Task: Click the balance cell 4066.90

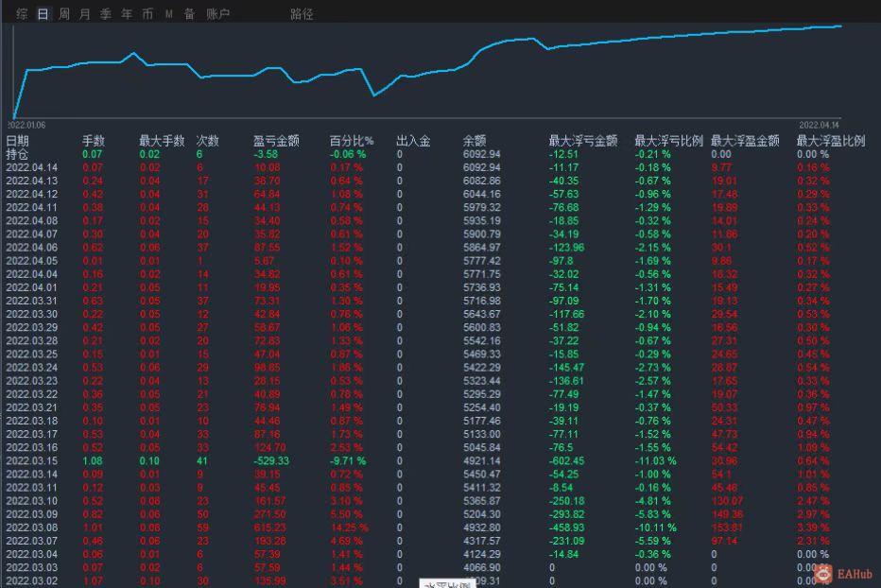Action: click(x=481, y=568)
